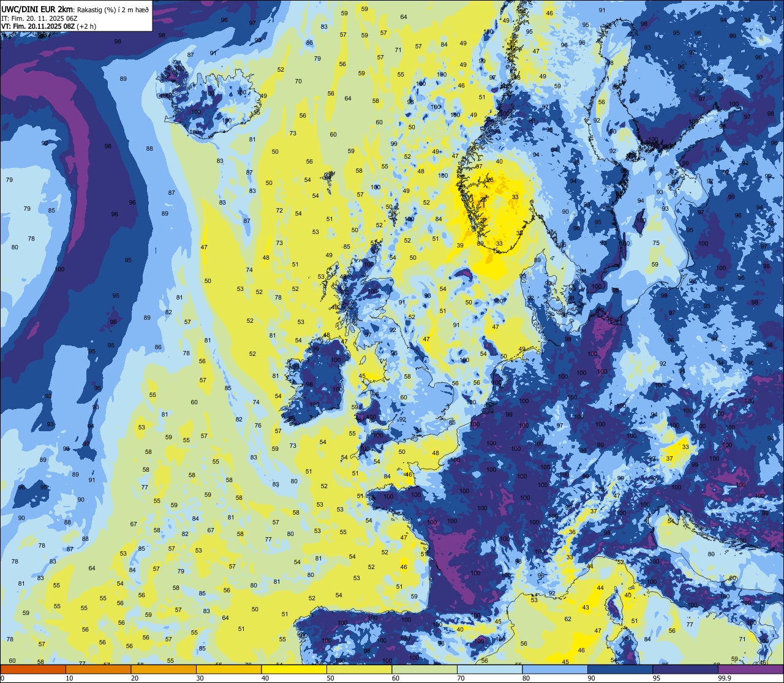Click the '40' tick label on the legend
784x683 pixels.
click(x=265, y=678)
